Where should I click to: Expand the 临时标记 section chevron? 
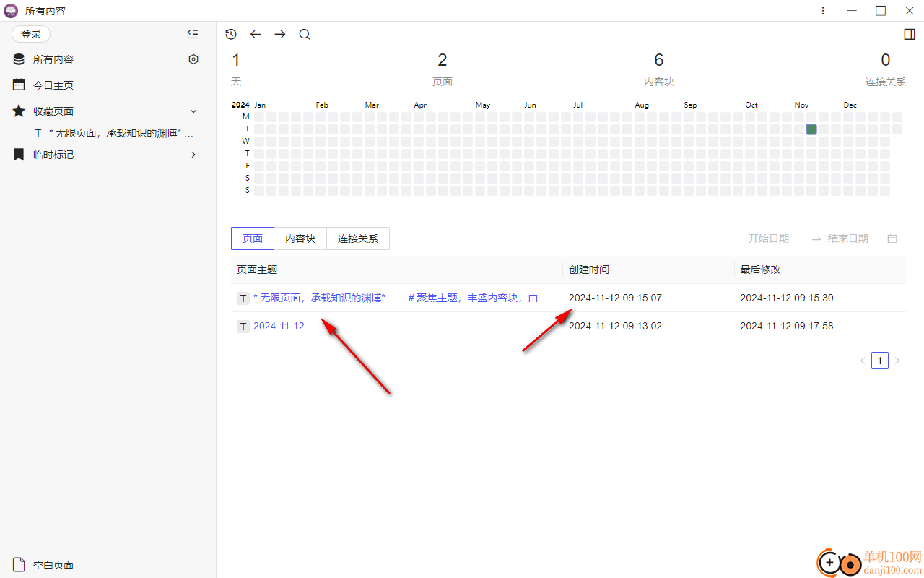pos(193,155)
